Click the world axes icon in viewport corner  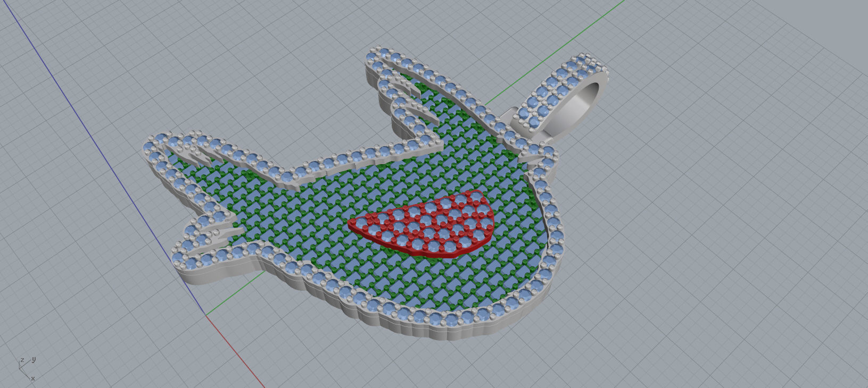26,369
